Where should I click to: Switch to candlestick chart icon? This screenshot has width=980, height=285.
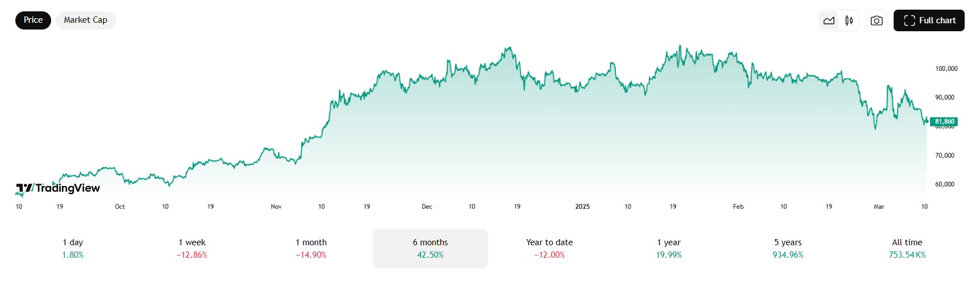pos(849,20)
